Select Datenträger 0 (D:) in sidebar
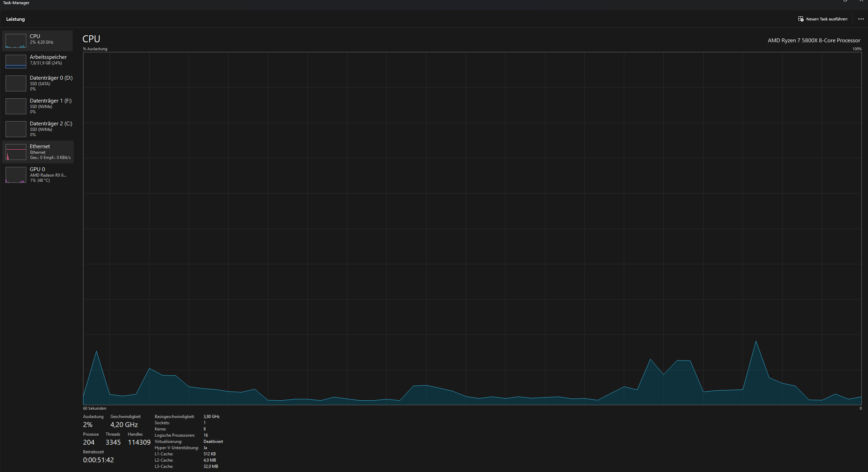Image resolution: width=868 pixels, height=472 pixels. (x=51, y=78)
